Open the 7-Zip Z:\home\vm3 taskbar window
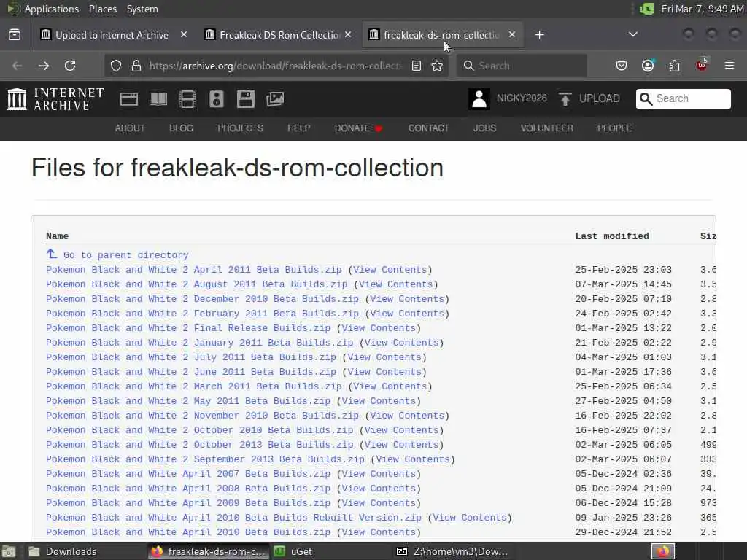747x560 pixels. click(452, 551)
